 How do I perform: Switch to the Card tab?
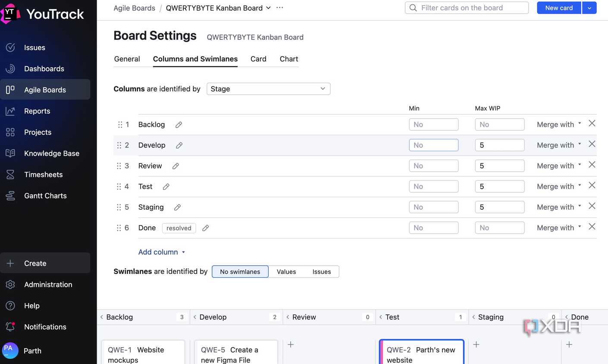point(258,59)
